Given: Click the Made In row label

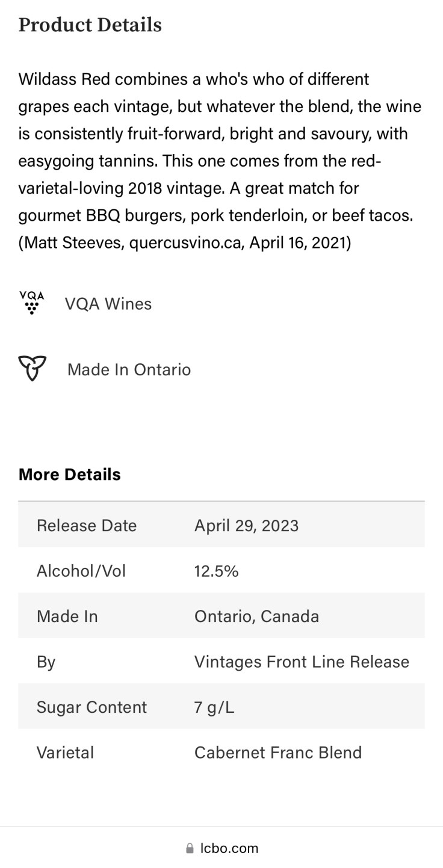Looking at the screenshot, I should (x=67, y=616).
